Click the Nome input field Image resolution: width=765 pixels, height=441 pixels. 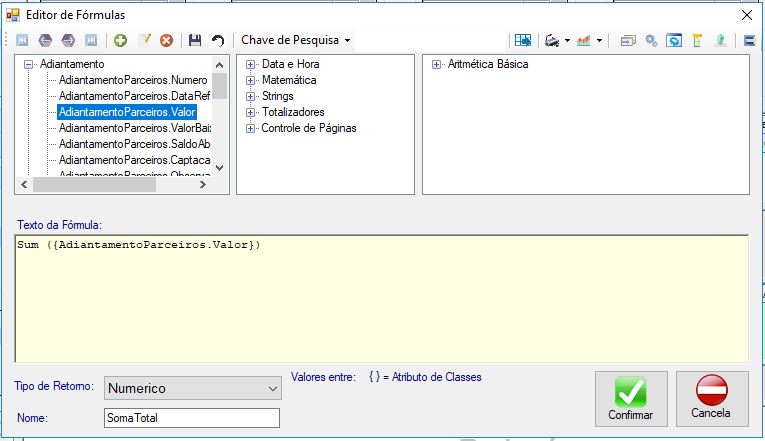(x=192, y=418)
